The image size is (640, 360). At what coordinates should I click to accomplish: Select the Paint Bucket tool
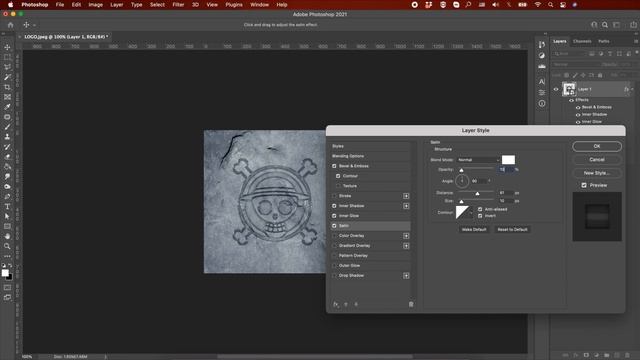click(x=7, y=167)
